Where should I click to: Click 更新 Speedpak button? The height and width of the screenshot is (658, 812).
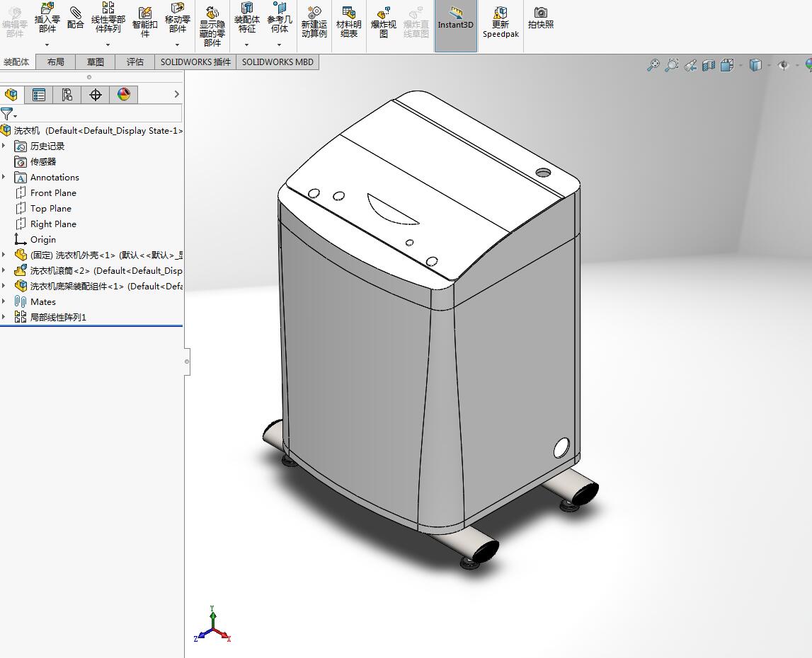pos(501,22)
